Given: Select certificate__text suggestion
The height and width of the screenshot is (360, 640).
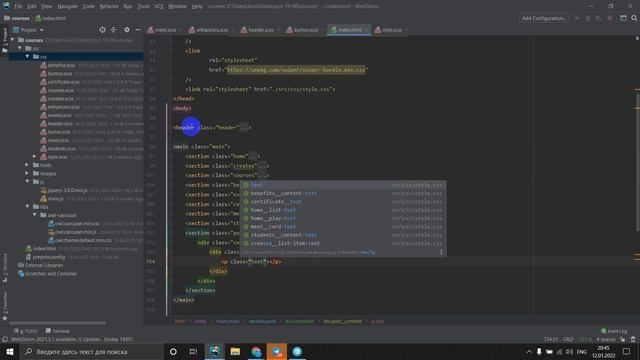Looking at the screenshot, I should [x=276, y=202].
